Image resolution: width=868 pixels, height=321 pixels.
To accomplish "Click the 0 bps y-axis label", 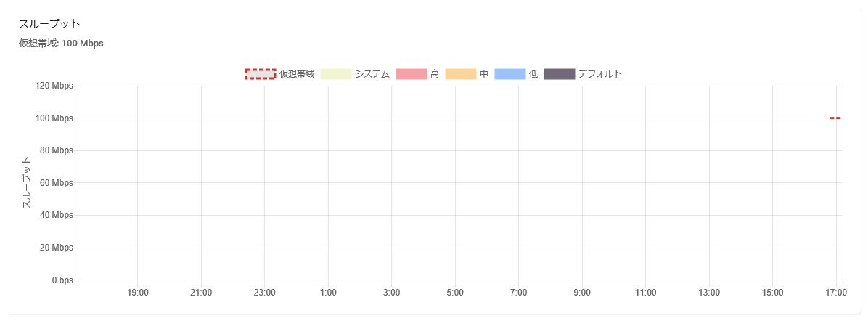I will click(x=62, y=280).
